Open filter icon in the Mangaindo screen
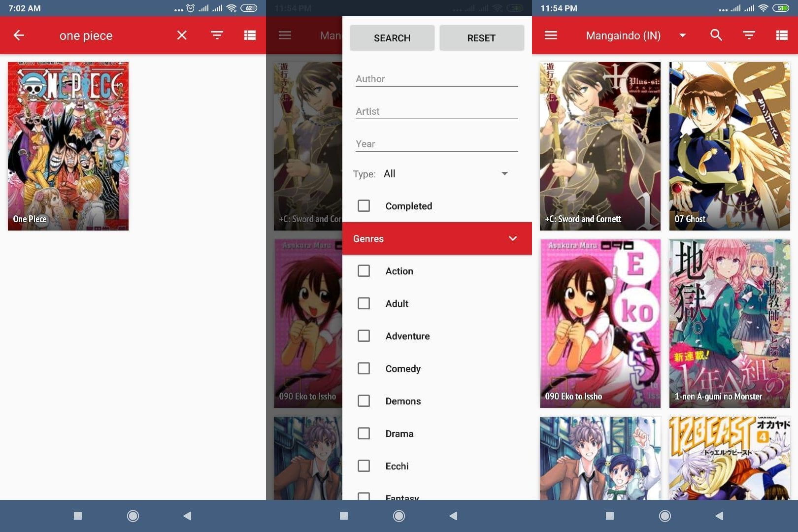 (x=749, y=35)
